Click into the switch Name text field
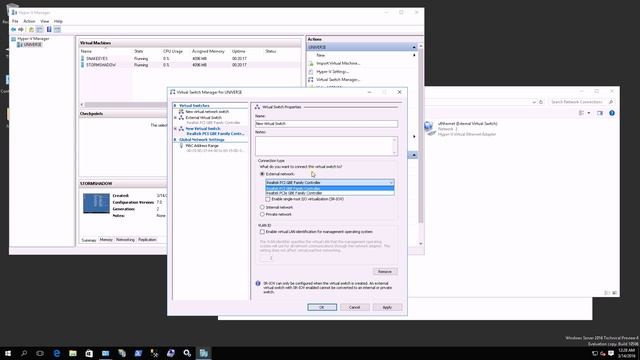The width and height of the screenshot is (640, 360). (x=326, y=124)
